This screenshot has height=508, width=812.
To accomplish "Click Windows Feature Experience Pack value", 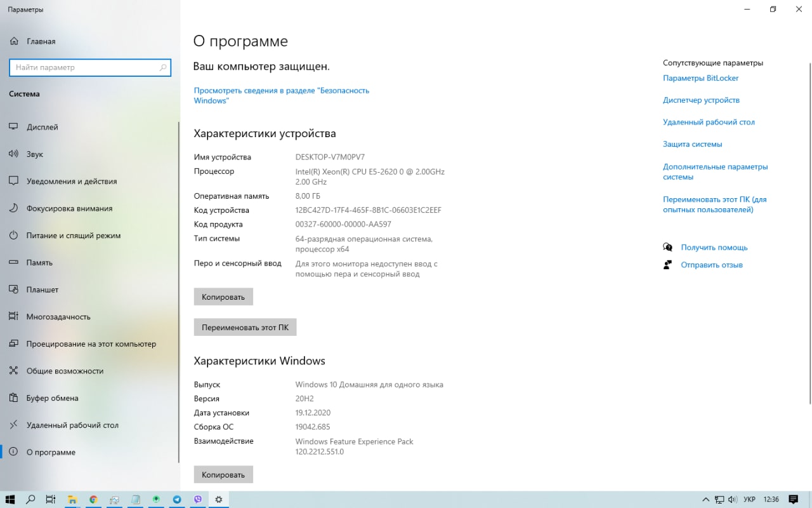I will coord(354,446).
